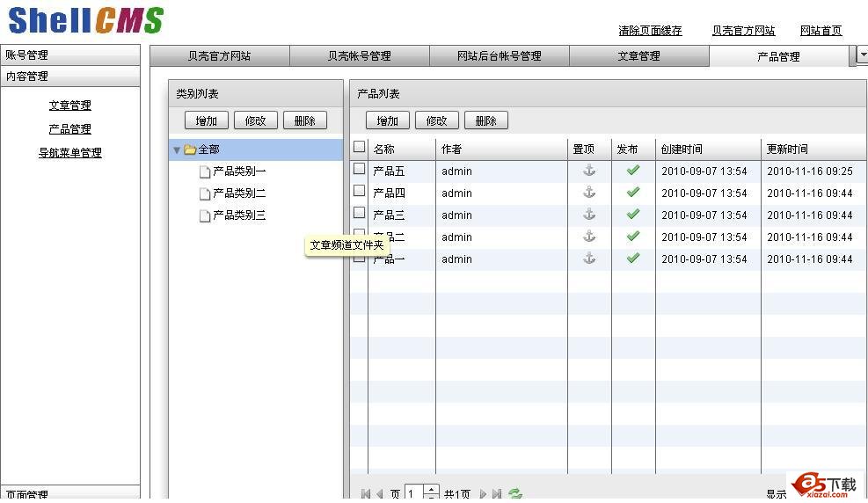
Task: Click the 全部 folder icon in category tree
Action: point(190,150)
